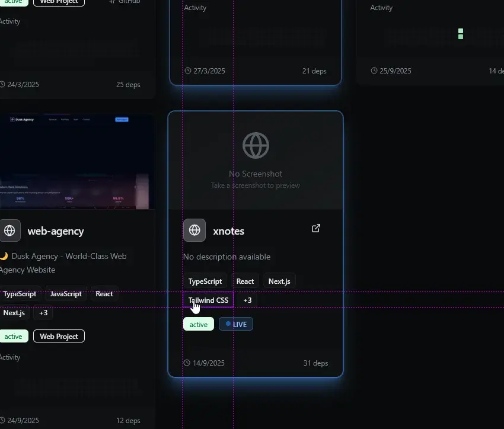This screenshot has height=429, width=504.
Task: Expand the +3 tags in web-agency card
Action: tap(43, 312)
